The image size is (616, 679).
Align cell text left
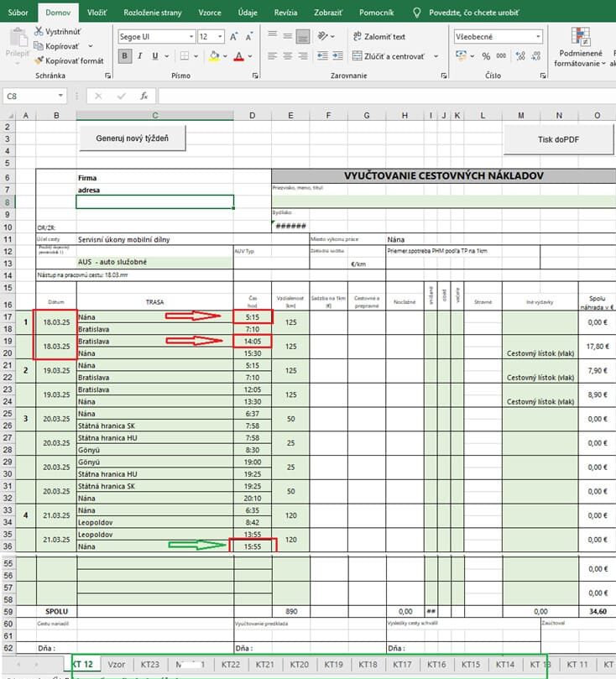pyautogui.click(x=272, y=56)
